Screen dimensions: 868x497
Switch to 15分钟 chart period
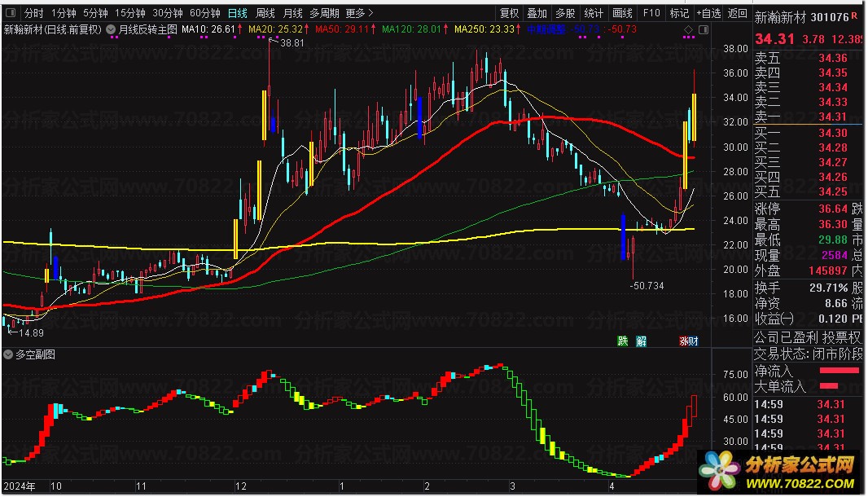coord(130,13)
